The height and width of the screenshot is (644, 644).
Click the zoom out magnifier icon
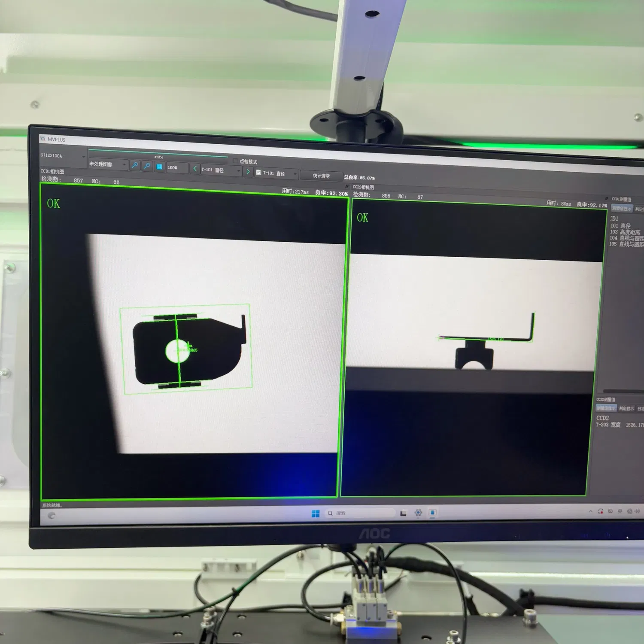coord(147,166)
